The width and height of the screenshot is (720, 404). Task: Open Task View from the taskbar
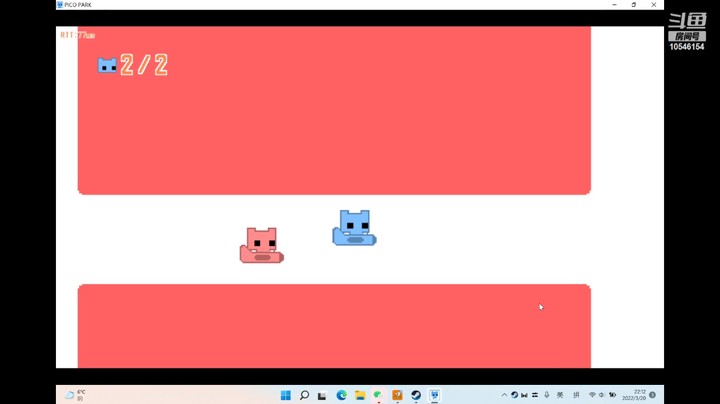[x=322, y=395]
